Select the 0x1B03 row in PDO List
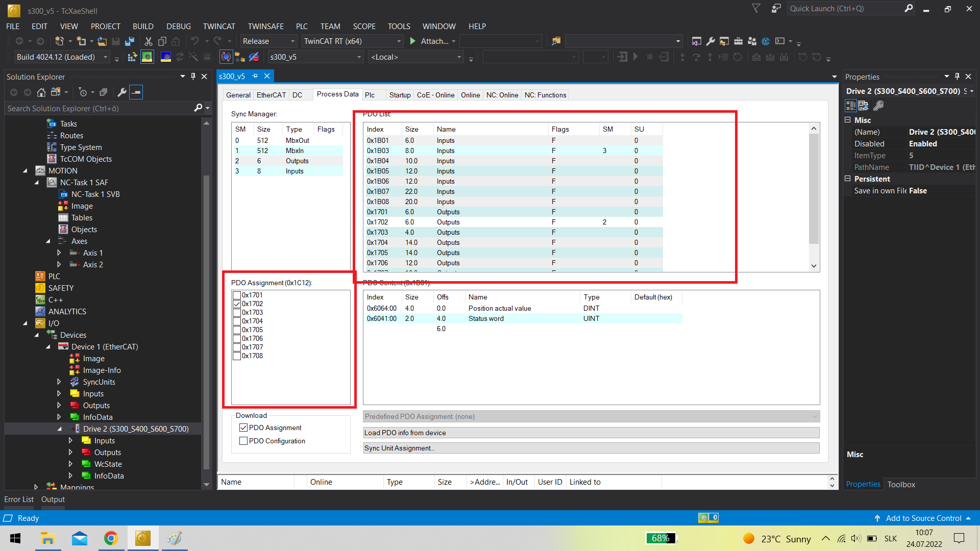This screenshot has width=980, height=551. point(514,151)
